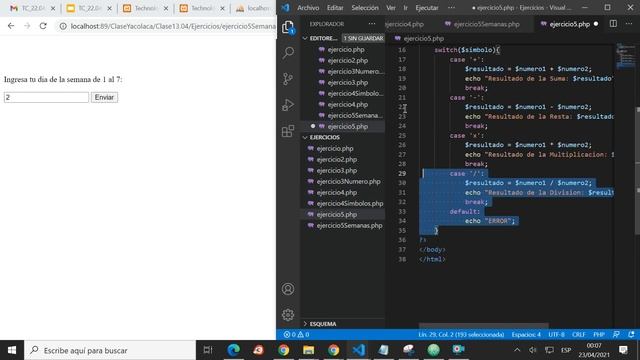This screenshot has width=640, height=360.
Task: Open Explorer panel more actions ellipsis
Action: click(372, 24)
